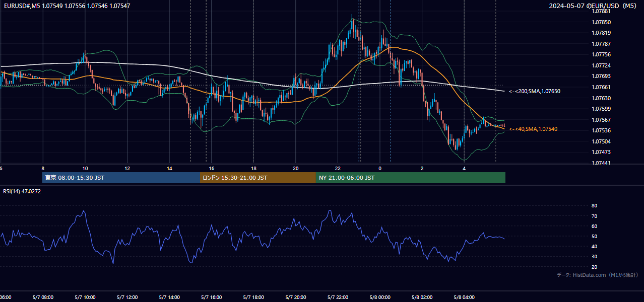This screenshot has height=302, width=644.
Task: Click the bottom time label 5/8 04:00
Action: pos(464,297)
